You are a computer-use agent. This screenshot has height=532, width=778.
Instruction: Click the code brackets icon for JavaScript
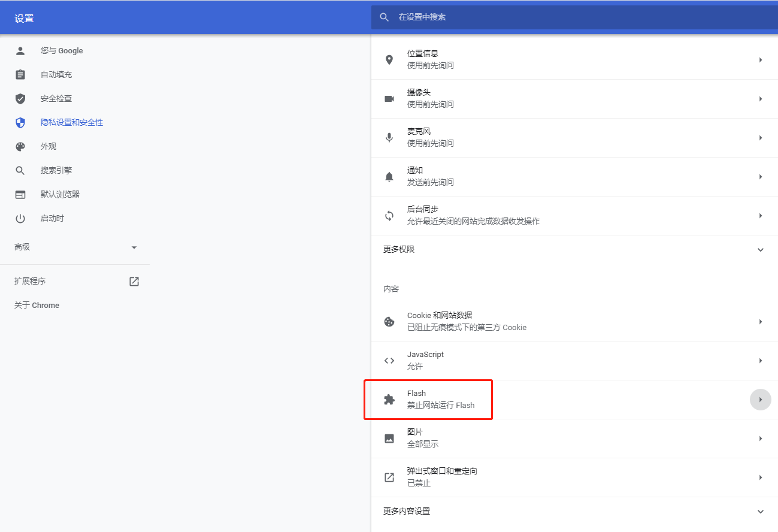389,361
